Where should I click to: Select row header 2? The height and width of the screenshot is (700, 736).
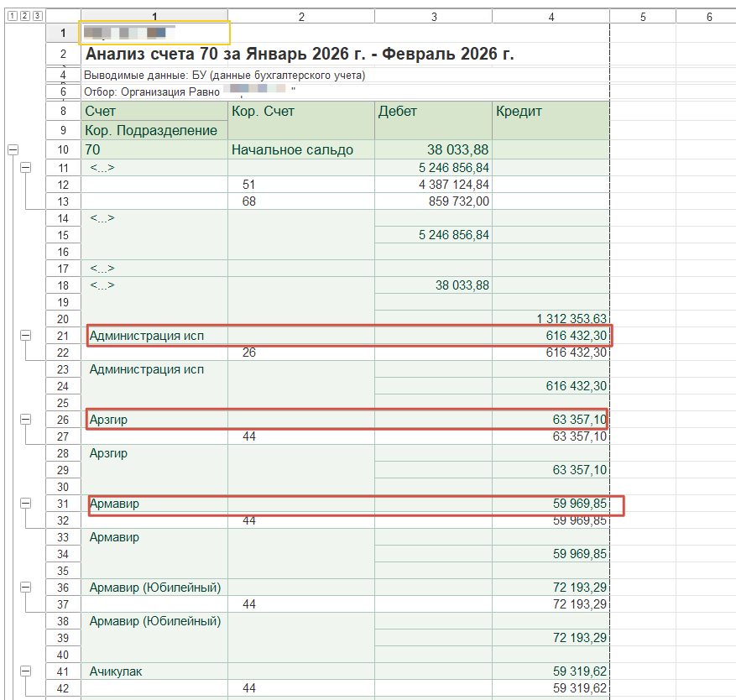point(64,54)
